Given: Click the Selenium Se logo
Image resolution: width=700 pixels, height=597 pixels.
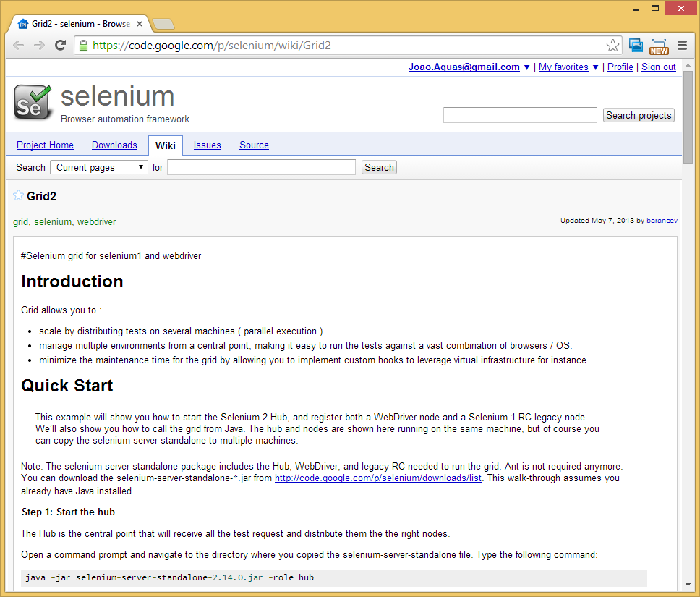Looking at the screenshot, I should (x=33, y=102).
